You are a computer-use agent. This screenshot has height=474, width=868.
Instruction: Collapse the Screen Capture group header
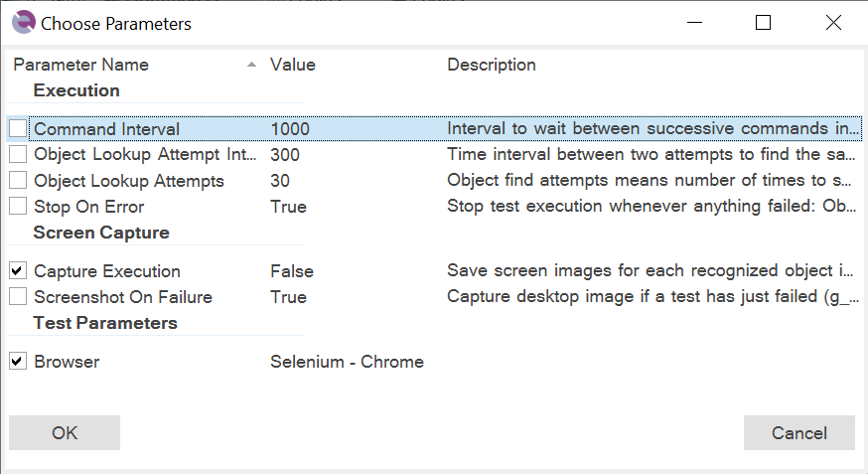coord(101,233)
